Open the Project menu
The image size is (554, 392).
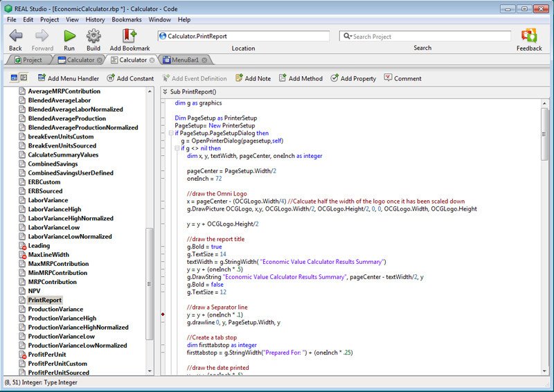click(49, 20)
